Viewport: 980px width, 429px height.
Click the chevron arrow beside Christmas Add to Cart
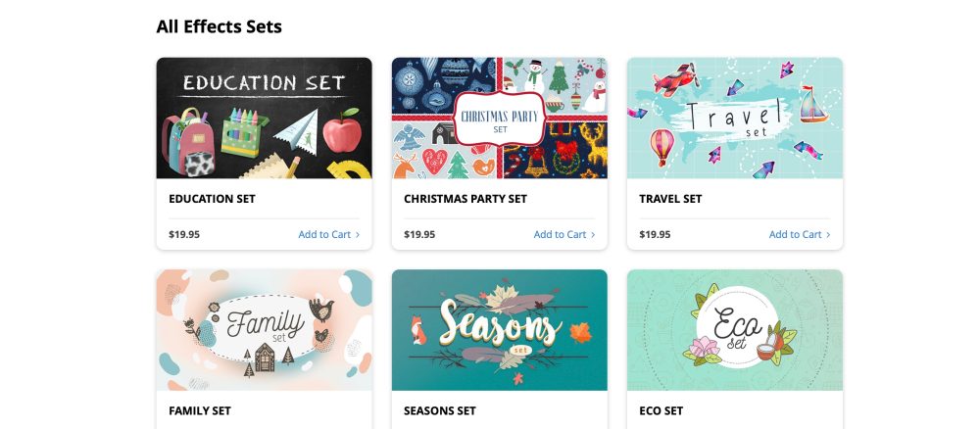click(593, 235)
